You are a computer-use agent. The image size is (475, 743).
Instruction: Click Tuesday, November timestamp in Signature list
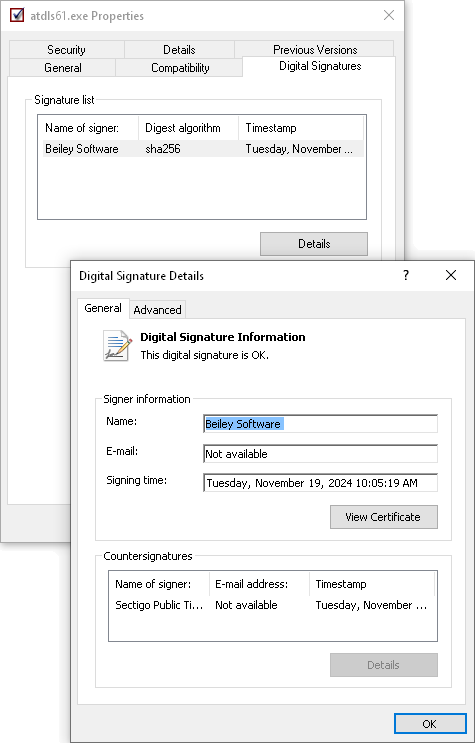point(299,149)
